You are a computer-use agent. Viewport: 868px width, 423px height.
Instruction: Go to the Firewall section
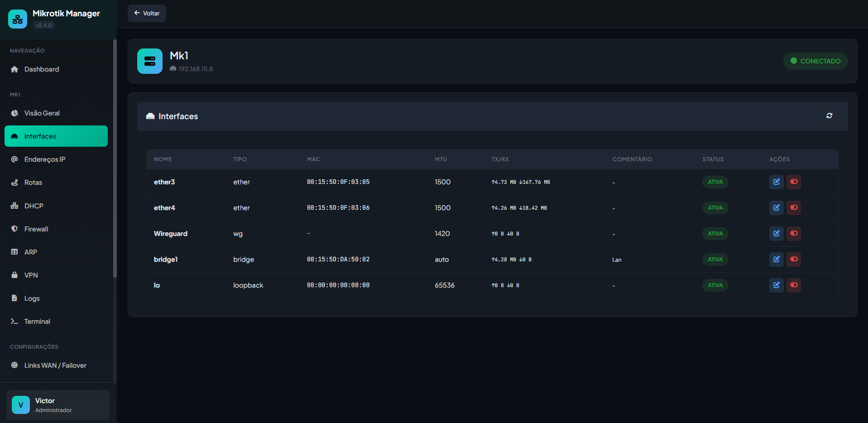click(x=36, y=229)
